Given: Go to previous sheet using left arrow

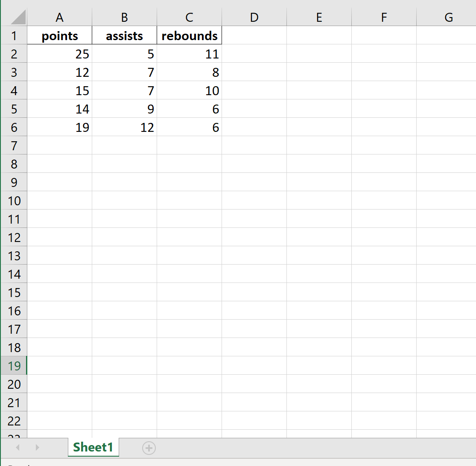Looking at the screenshot, I should coord(18,448).
